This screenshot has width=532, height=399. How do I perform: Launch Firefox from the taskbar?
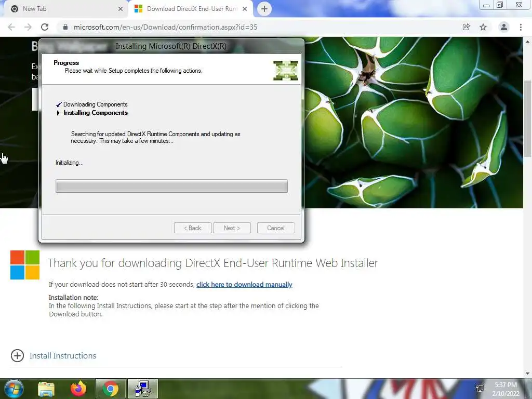(x=78, y=389)
